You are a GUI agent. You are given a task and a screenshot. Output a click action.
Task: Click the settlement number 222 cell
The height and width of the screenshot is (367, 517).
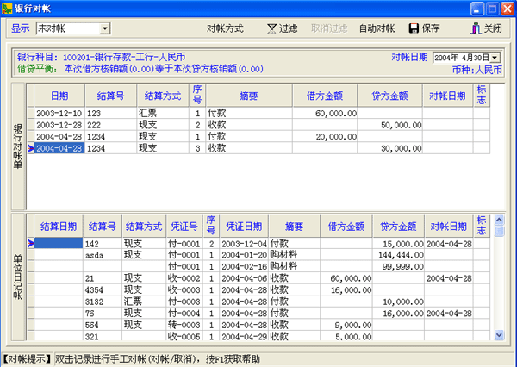point(111,125)
